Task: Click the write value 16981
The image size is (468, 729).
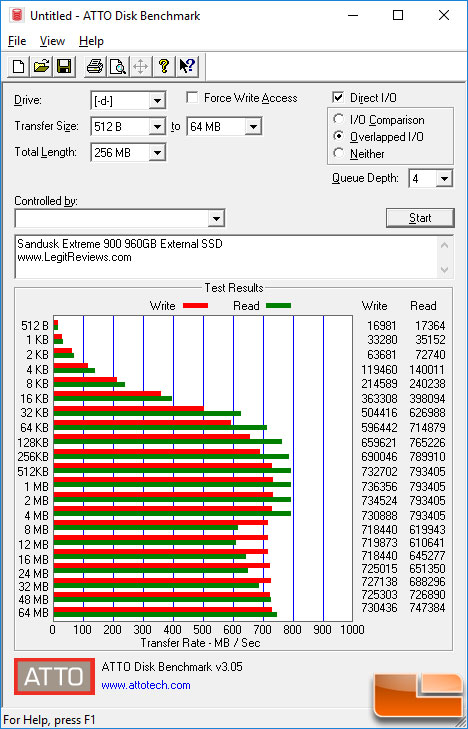Action: point(382,326)
